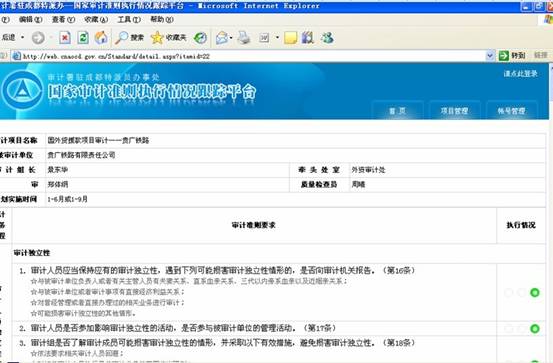The image size is (553, 363).
Task: Open the 工具 (Tools) menu
Action: (129, 19)
